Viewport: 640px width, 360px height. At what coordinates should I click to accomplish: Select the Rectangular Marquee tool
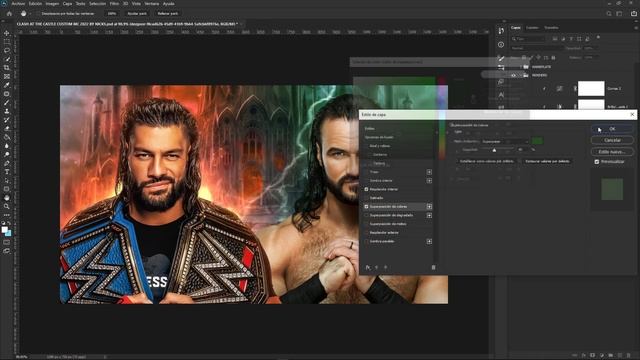pos(7,42)
